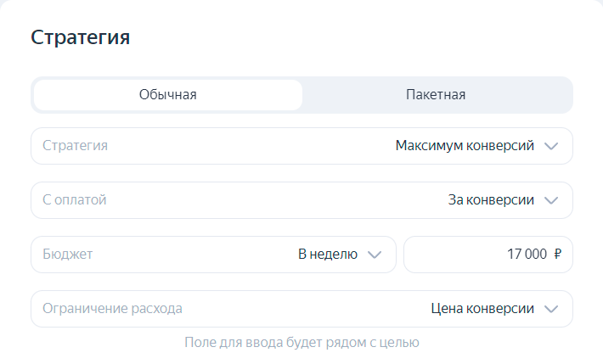Image resolution: width=603 pixels, height=364 pixels.
Task: Click the ruble currency symbol
Action: point(557,255)
